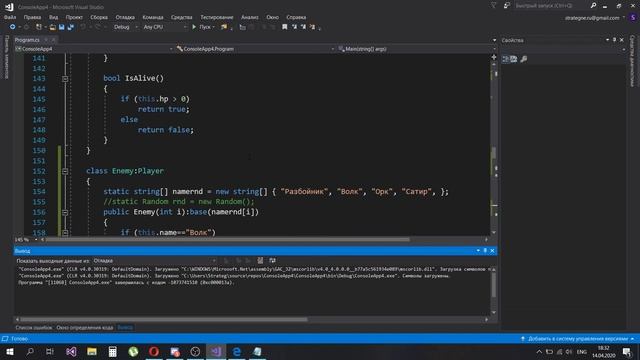
Task: Switch to the Список ошибок tab
Action: click(x=34, y=327)
